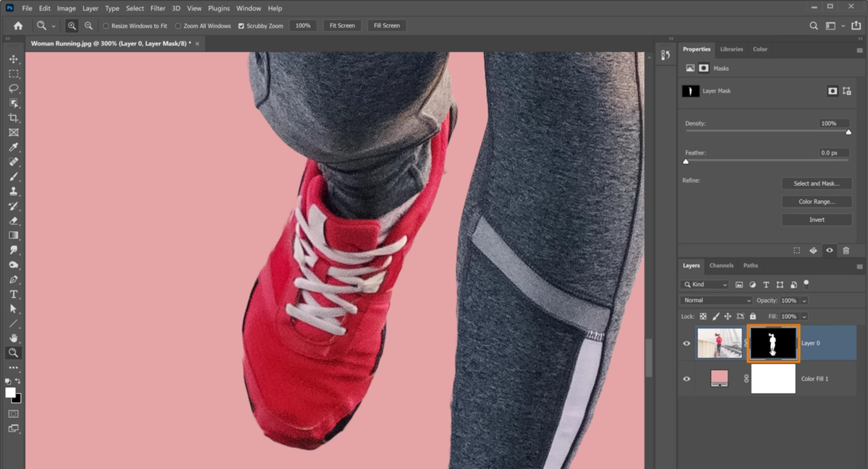Click the Fit Screen button

[x=341, y=25]
